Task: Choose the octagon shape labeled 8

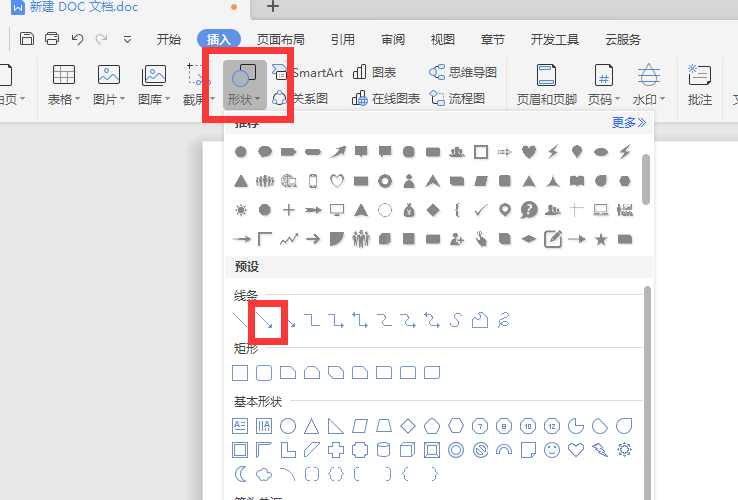Action: [x=504, y=426]
